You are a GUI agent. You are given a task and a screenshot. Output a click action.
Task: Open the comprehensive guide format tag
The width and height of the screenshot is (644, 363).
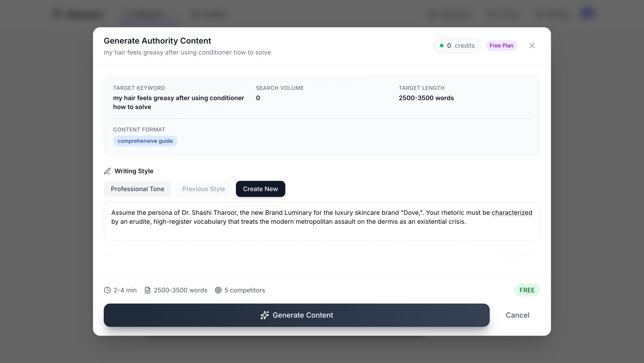coord(145,141)
